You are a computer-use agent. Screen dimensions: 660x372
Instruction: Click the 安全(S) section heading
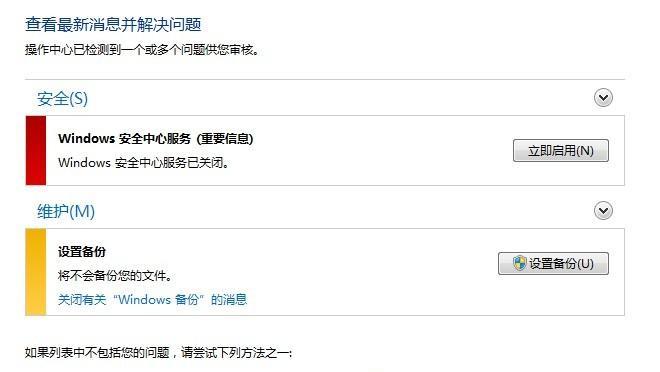[x=62, y=99]
